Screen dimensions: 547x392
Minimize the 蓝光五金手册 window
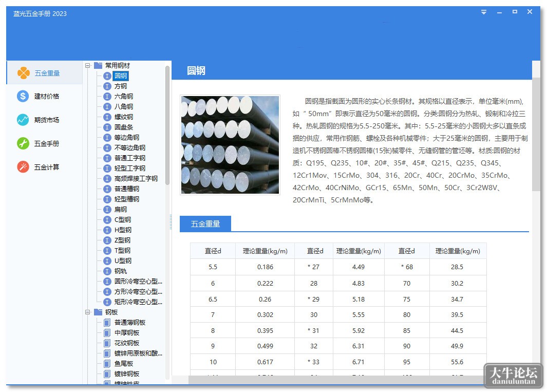coord(500,12)
